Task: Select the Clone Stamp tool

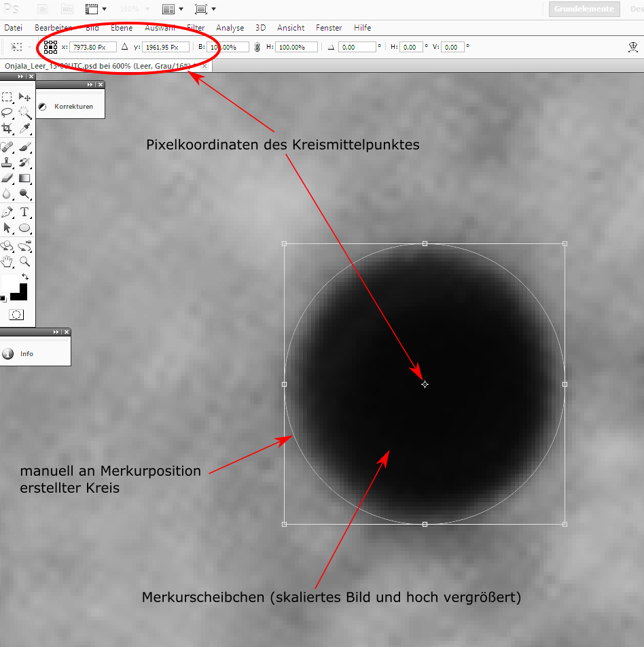Action: coord(7,162)
